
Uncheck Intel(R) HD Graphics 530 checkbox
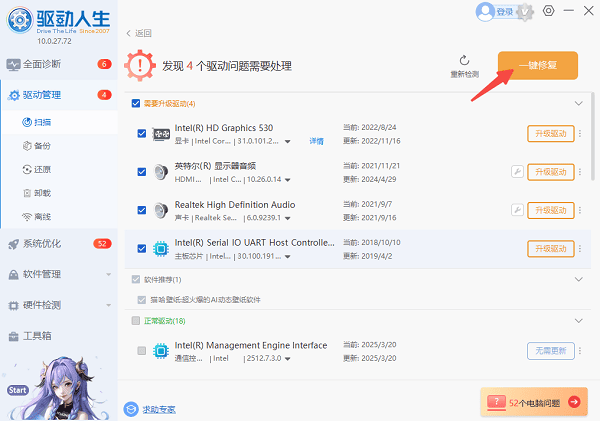141,134
